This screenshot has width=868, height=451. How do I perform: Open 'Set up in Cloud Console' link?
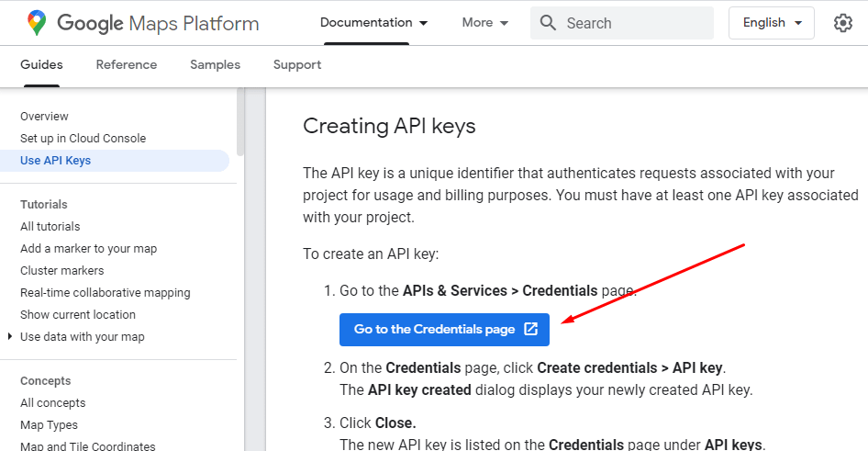pos(83,139)
